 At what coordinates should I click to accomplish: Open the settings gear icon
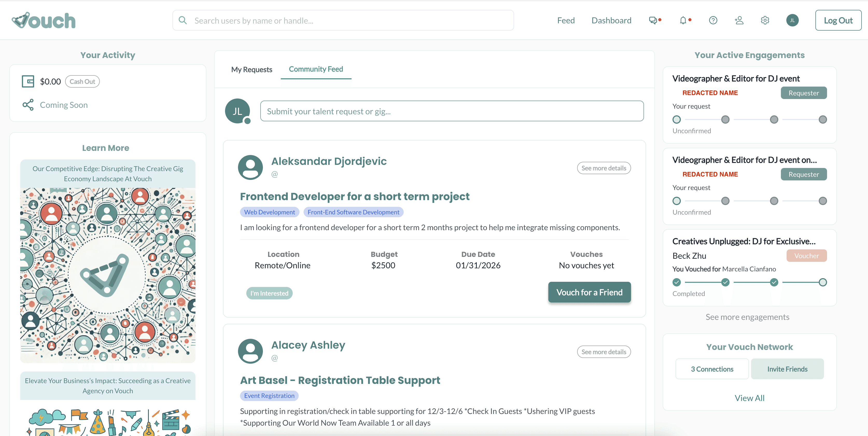[765, 20]
